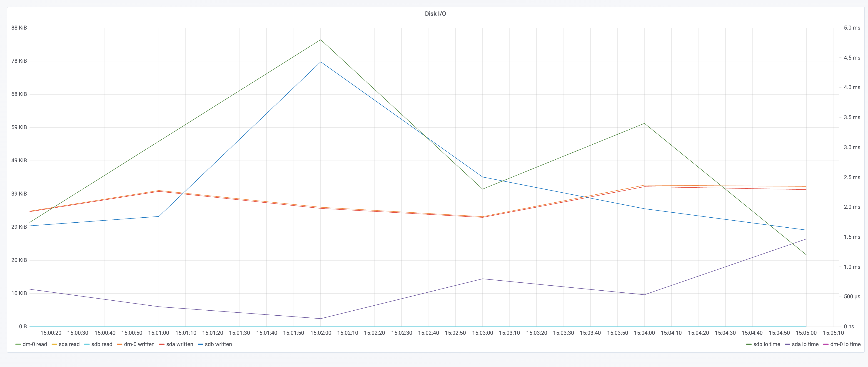The image size is (868, 367).
Task: Click the dm-0 read legend color swatch
Action: tap(18, 344)
